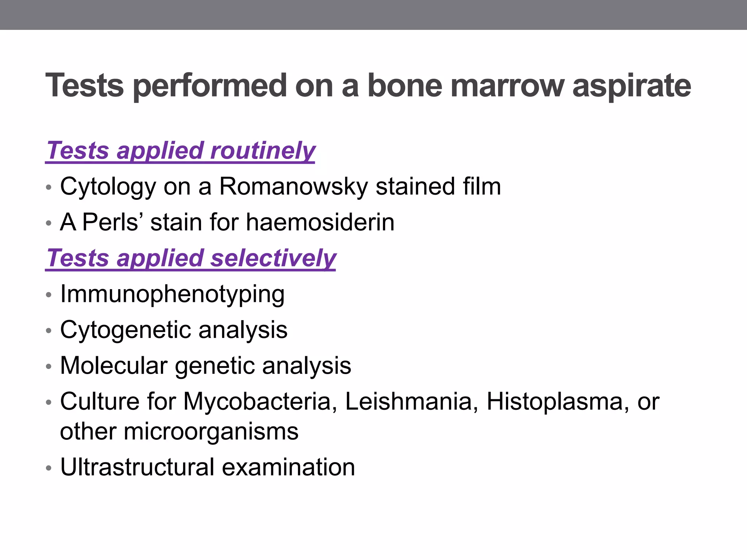Select the 'Immunophenotyping' bullet item
The width and height of the screenshot is (747, 560).
click(x=172, y=294)
